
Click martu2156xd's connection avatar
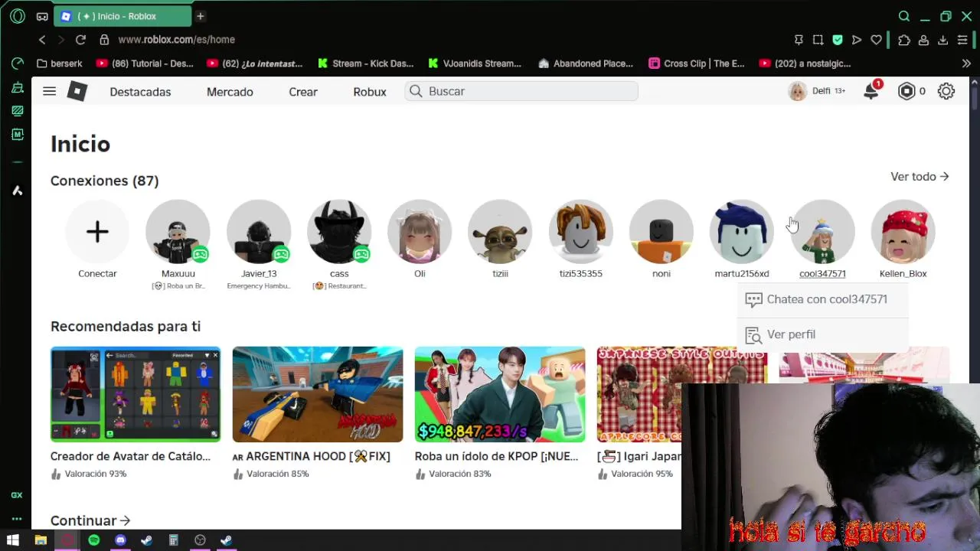point(742,232)
